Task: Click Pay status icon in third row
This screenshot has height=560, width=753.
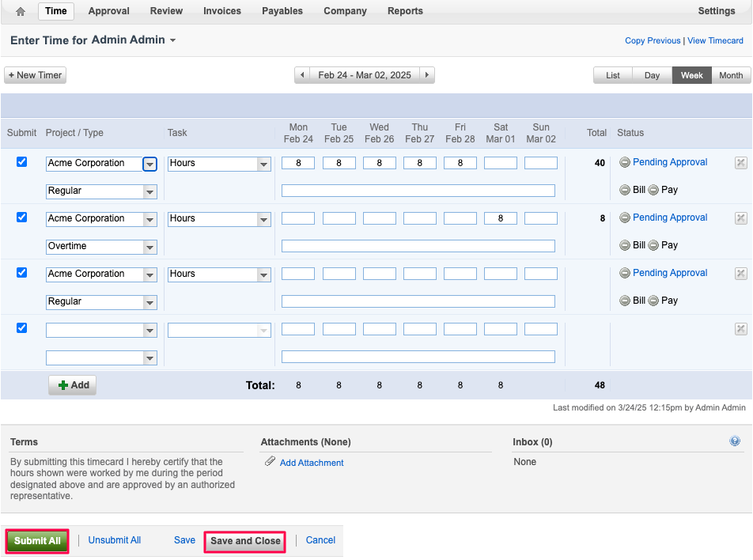Action: 653,301
